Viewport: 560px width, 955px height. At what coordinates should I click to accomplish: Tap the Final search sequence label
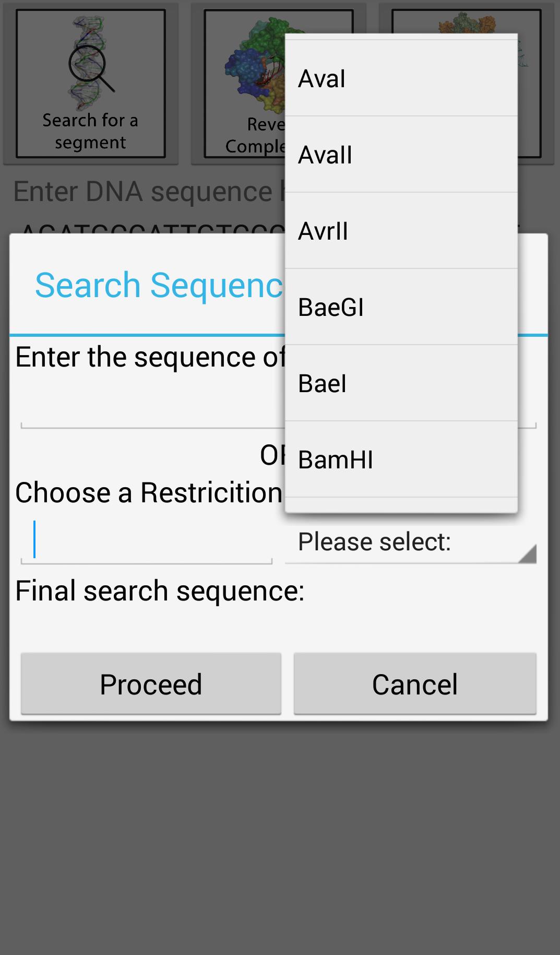pyautogui.click(x=160, y=591)
